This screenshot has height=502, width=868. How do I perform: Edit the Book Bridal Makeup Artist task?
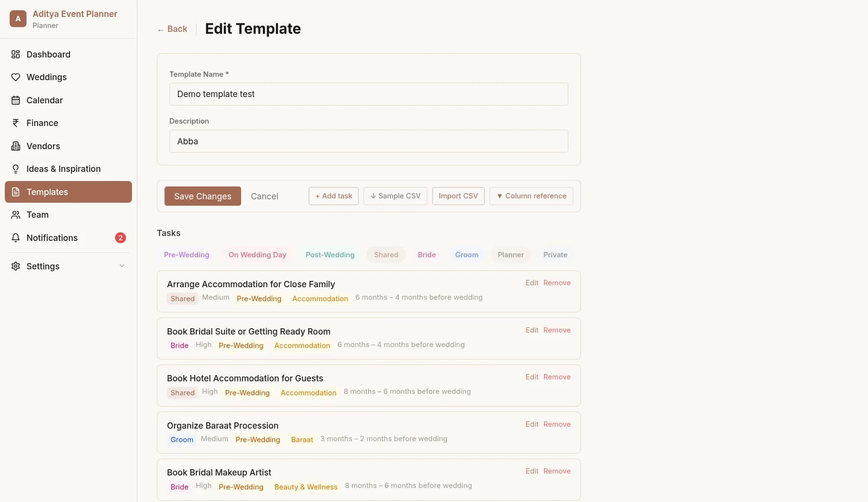point(532,471)
